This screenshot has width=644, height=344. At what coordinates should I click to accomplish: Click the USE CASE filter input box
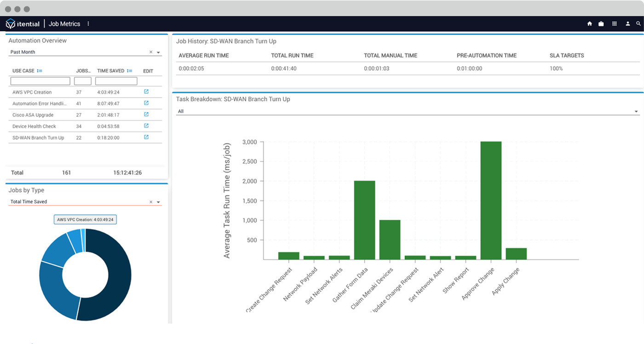pyautogui.click(x=40, y=80)
